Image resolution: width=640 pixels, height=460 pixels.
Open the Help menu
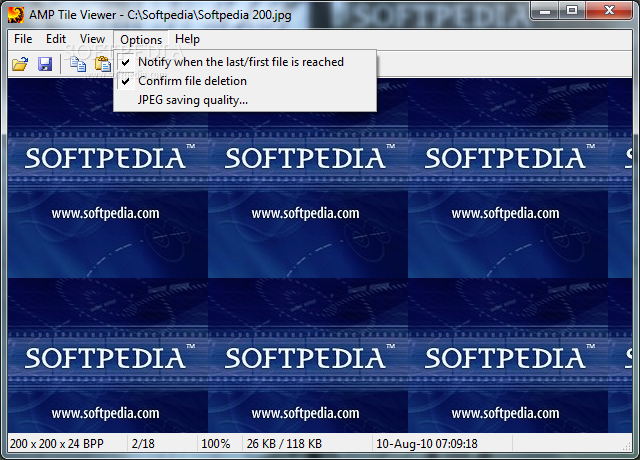tap(187, 39)
